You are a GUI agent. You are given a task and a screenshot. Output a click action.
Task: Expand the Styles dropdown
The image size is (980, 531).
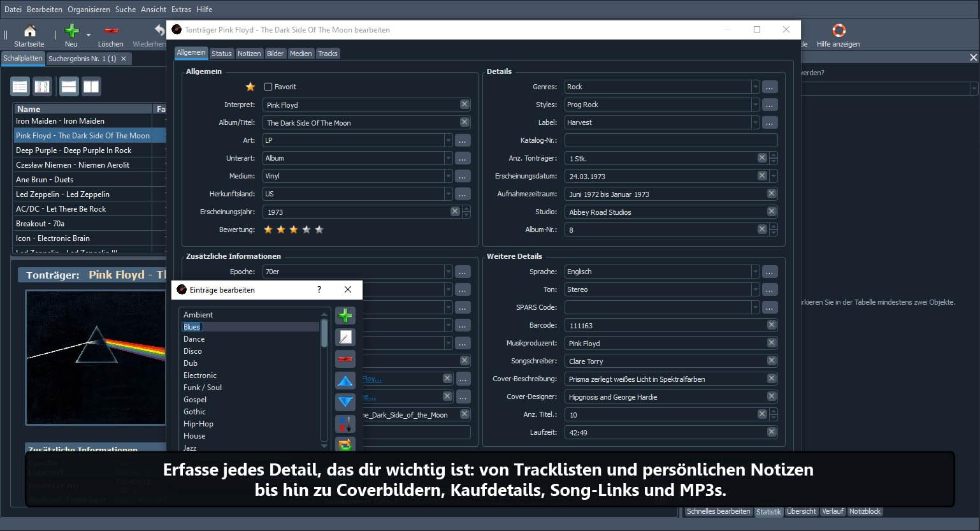point(755,105)
